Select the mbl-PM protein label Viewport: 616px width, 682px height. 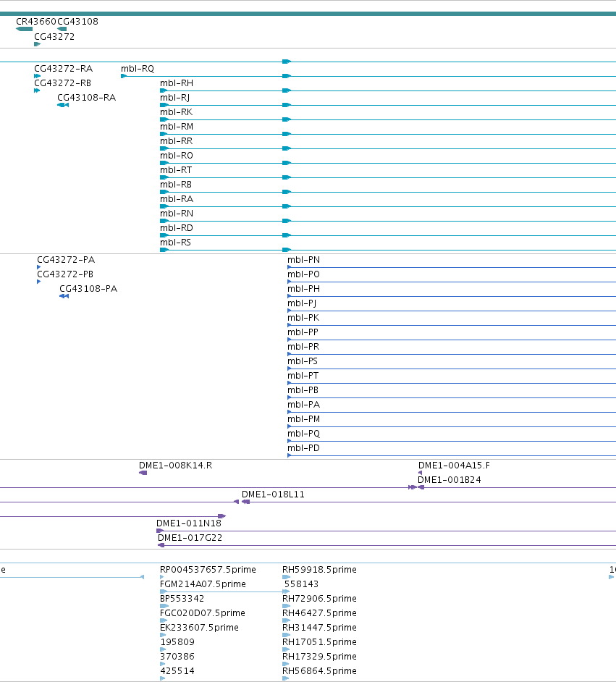(303, 419)
